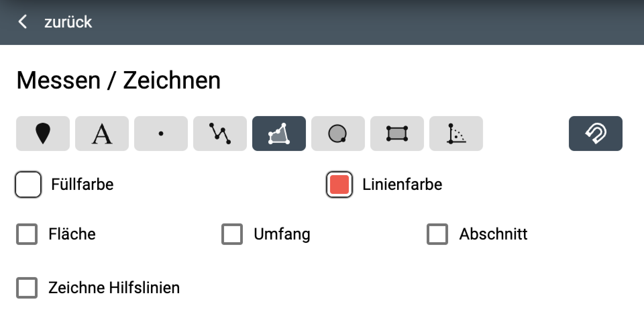Enable the Fläche checkbox
Screen dimensions: 644x314
coord(27,234)
